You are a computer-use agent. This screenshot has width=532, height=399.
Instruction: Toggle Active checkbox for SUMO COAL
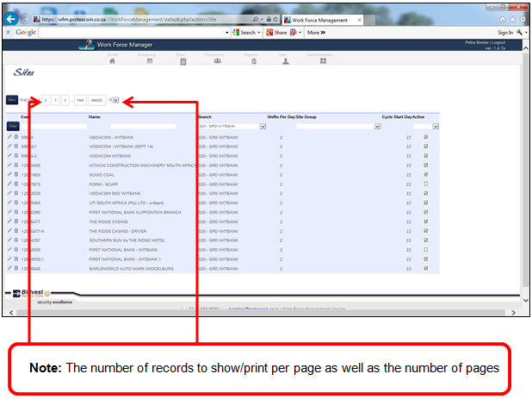(426, 175)
